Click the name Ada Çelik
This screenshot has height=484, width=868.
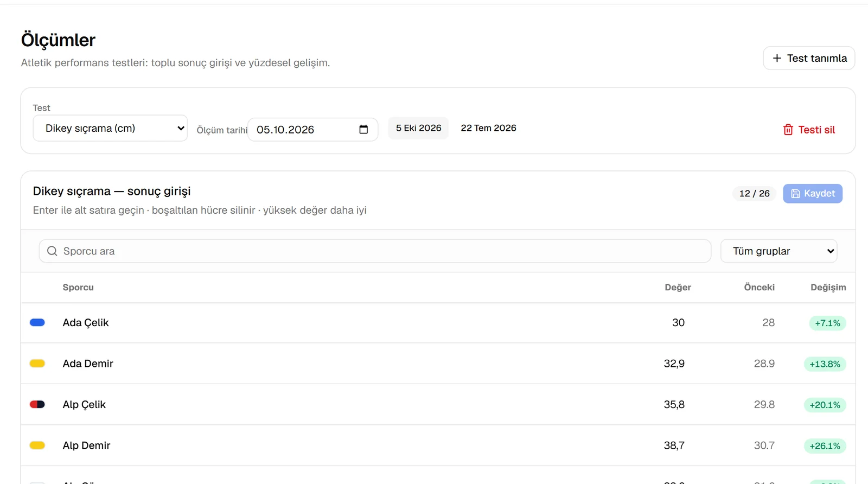(86, 322)
